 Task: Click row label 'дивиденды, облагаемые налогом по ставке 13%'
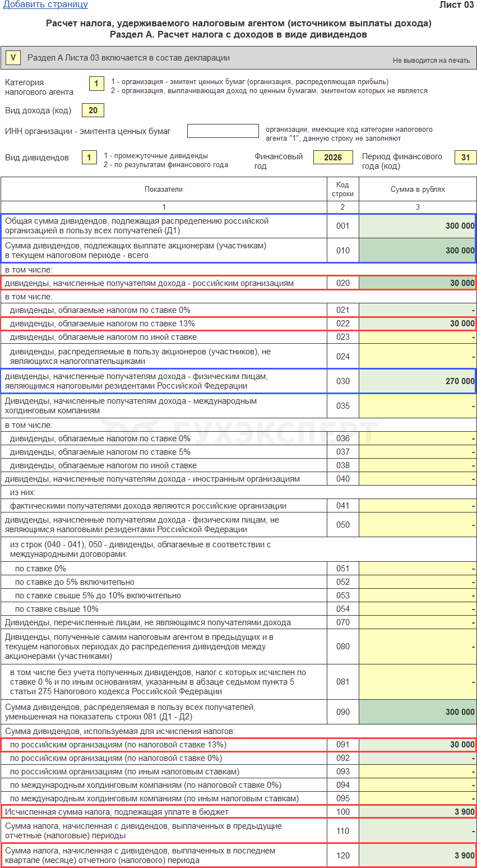[x=102, y=324]
